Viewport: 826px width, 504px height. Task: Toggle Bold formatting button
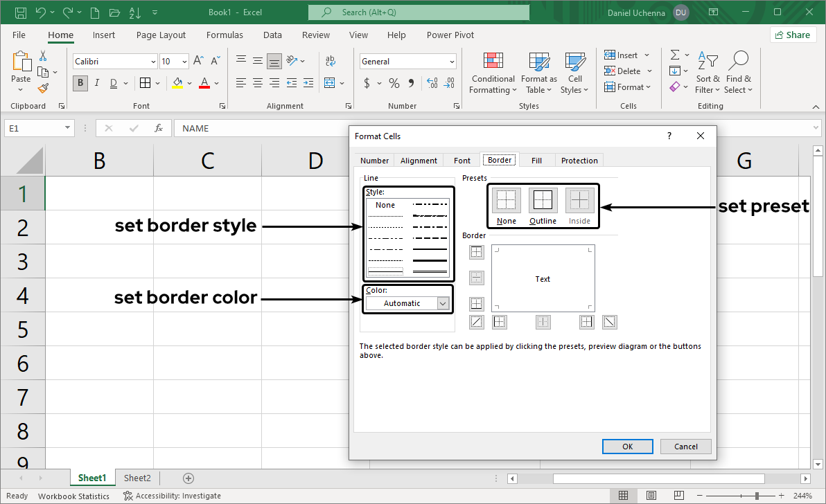pyautogui.click(x=80, y=83)
